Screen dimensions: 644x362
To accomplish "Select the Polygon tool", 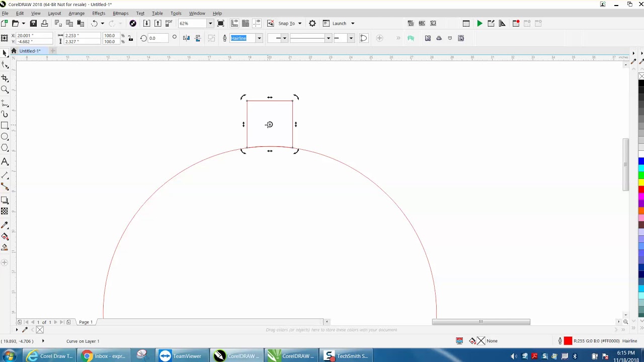I will 5,148.
